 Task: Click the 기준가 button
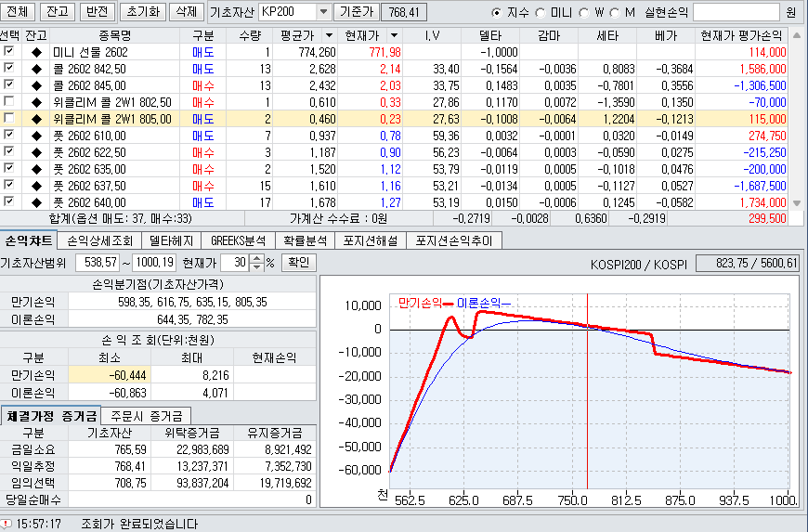click(356, 11)
